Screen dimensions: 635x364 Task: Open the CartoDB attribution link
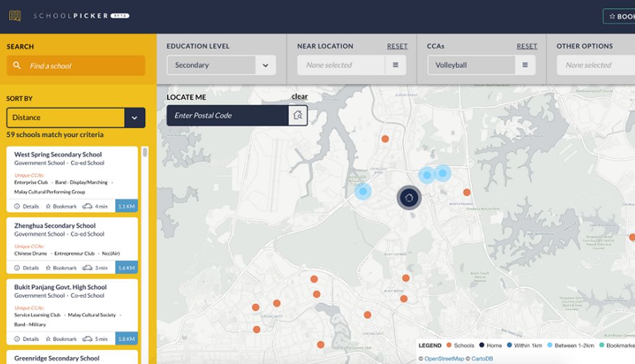[482, 359]
